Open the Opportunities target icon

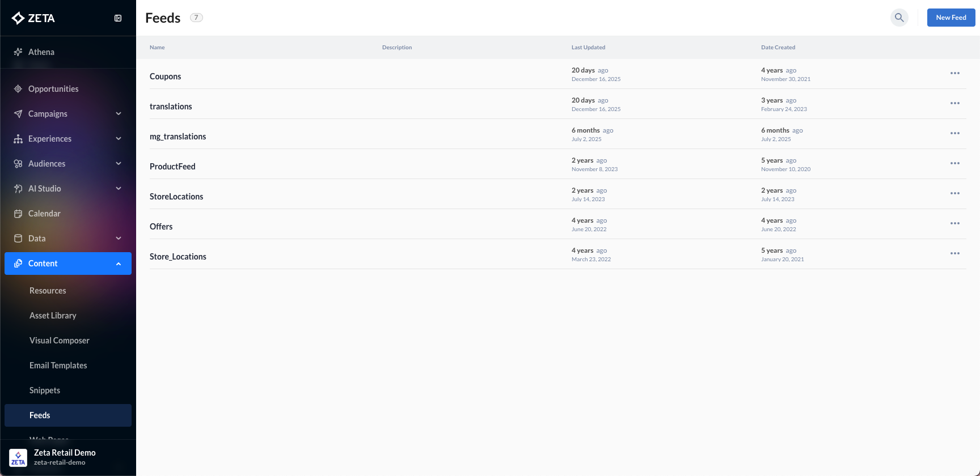tap(18, 89)
